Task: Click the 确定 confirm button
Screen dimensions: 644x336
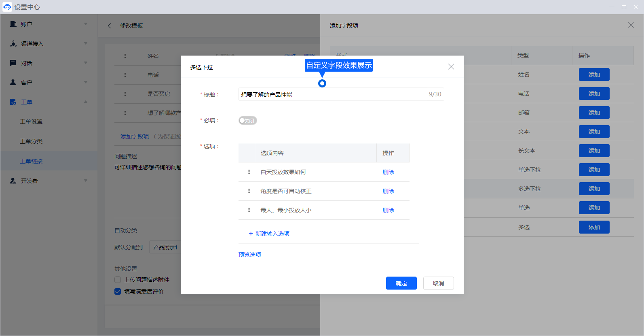Action: click(x=401, y=283)
